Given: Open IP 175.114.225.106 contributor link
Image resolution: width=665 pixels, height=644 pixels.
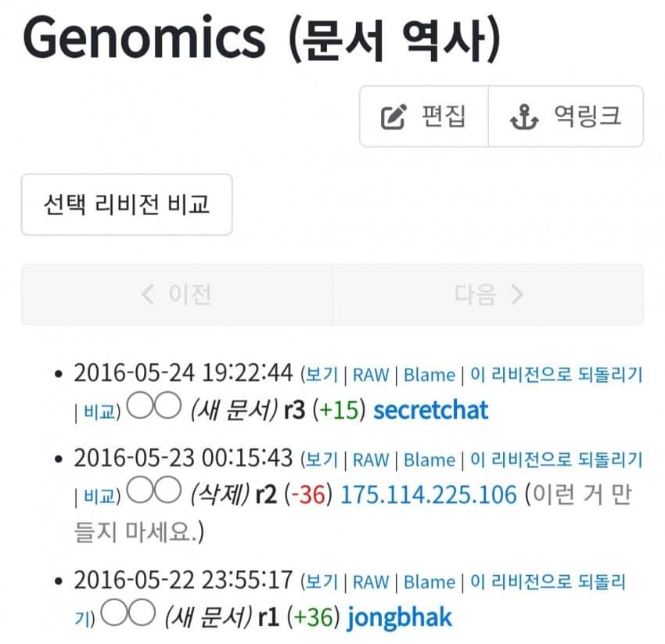Looking at the screenshot, I should coord(429,495).
